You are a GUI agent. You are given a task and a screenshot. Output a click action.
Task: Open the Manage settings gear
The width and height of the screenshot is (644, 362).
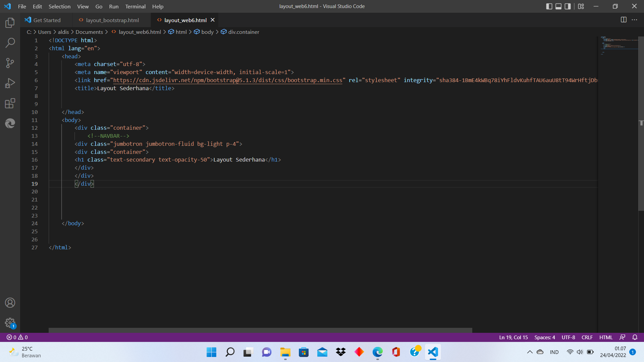click(x=10, y=322)
